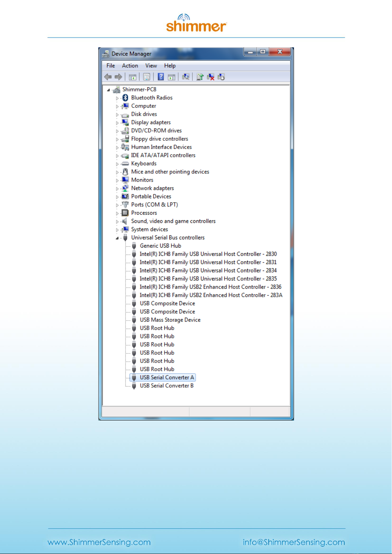Screen dimensions: 392x554
Task: Click the Monitors label
Action: point(142,180)
